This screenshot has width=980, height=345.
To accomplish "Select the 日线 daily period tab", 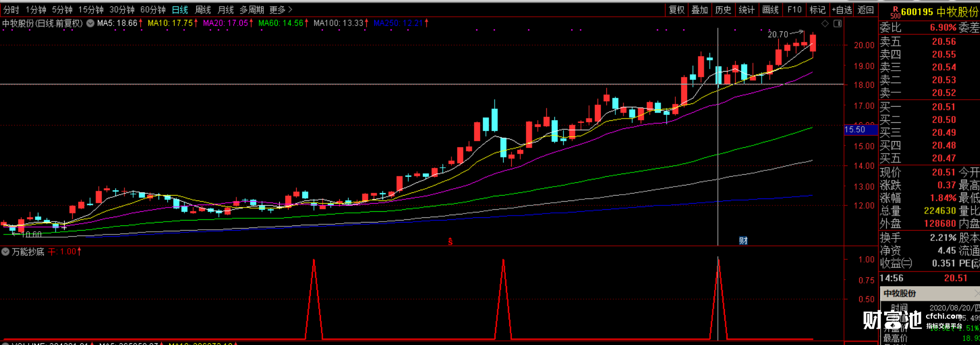I will [x=180, y=10].
